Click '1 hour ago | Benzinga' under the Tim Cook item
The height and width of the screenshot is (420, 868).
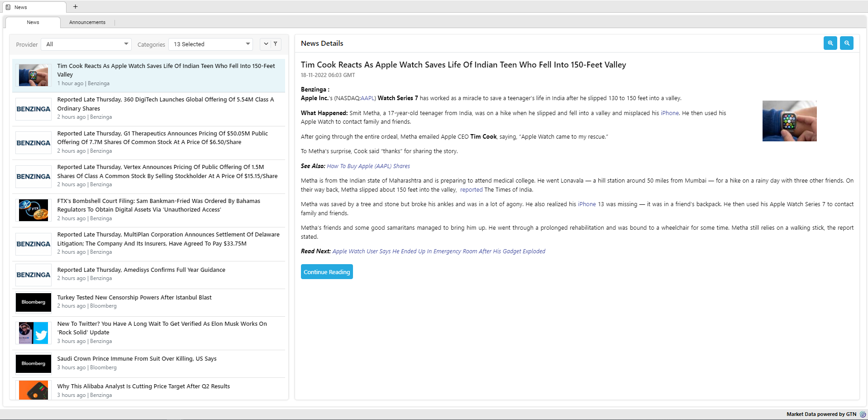(83, 83)
